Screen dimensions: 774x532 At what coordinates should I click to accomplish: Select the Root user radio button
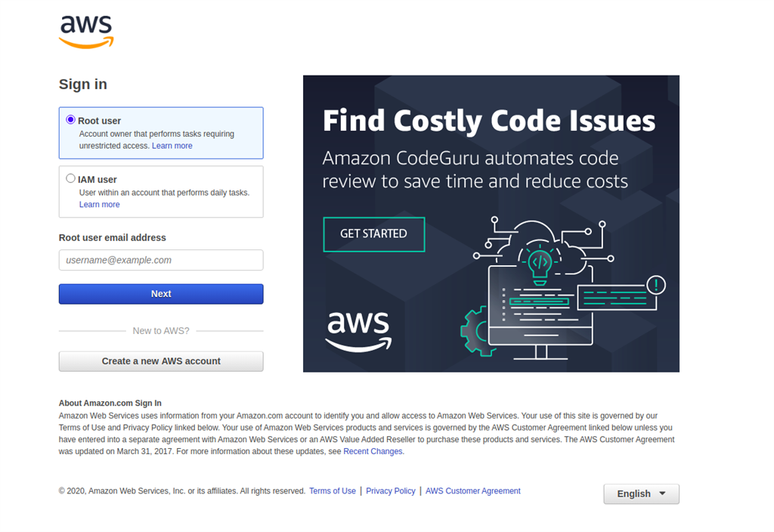coord(70,120)
